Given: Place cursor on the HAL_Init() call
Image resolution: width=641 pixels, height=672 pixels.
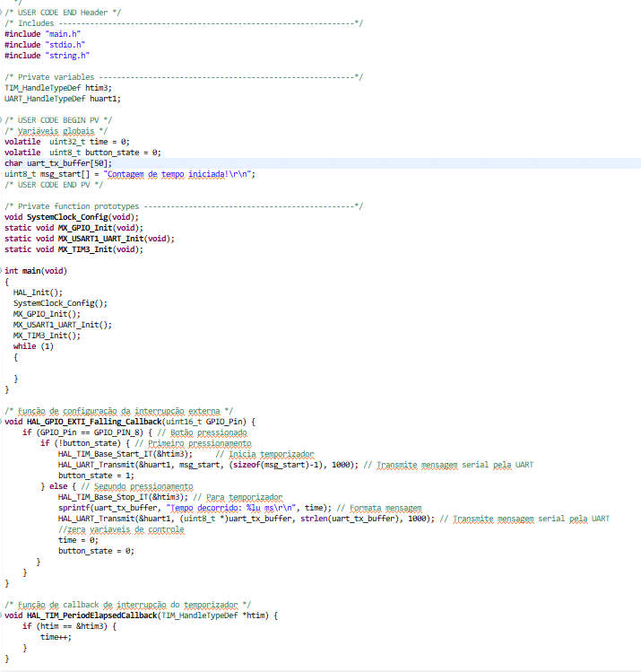Looking at the screenshot, I should [x=38, y=292].
